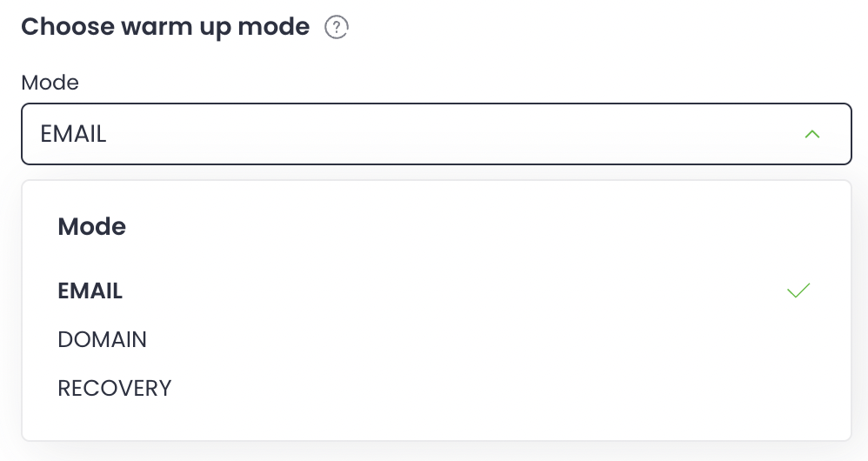The image size is (868, 461).
Task: Show help tooltip for warm up mode
Action: click(336, 28)
